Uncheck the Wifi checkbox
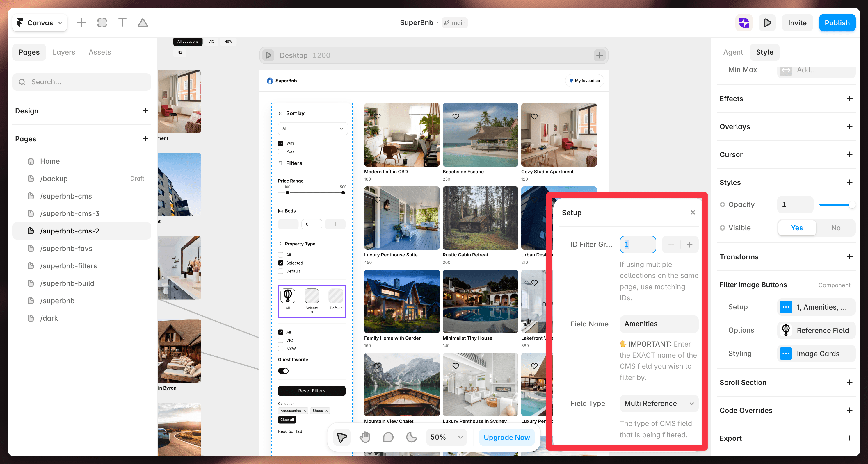The image size is (868, 464). (281, 143)
